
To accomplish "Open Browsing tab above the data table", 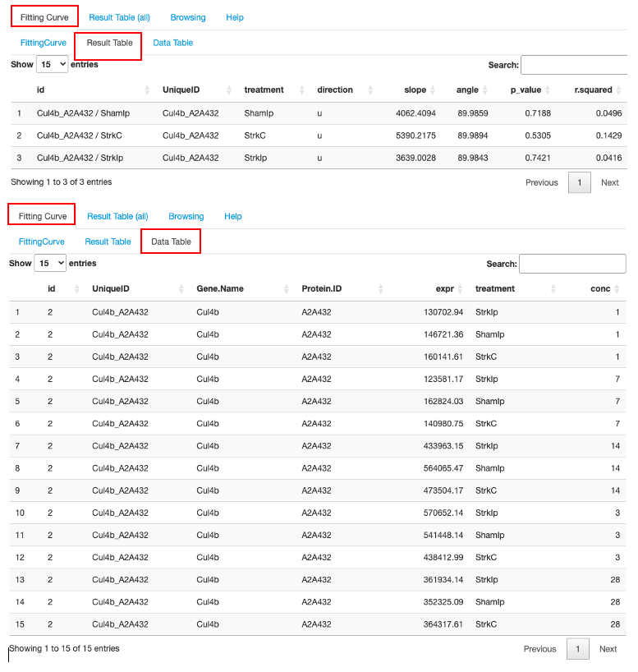I will point(186,216).
